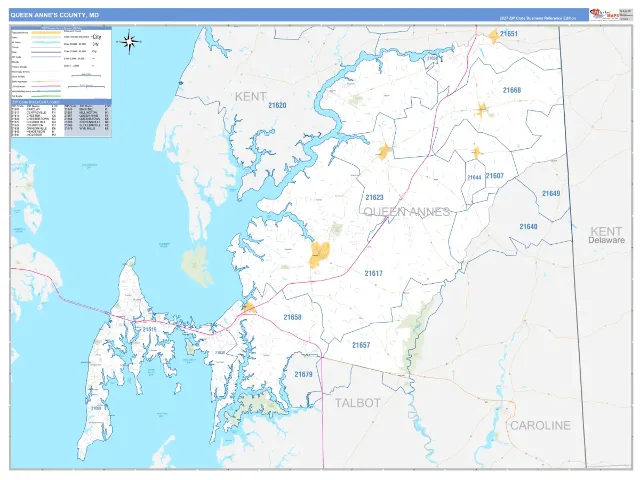Click the CAROLINE county label
The width and height of the screenshot is (640, 480).
pos(540,426)
